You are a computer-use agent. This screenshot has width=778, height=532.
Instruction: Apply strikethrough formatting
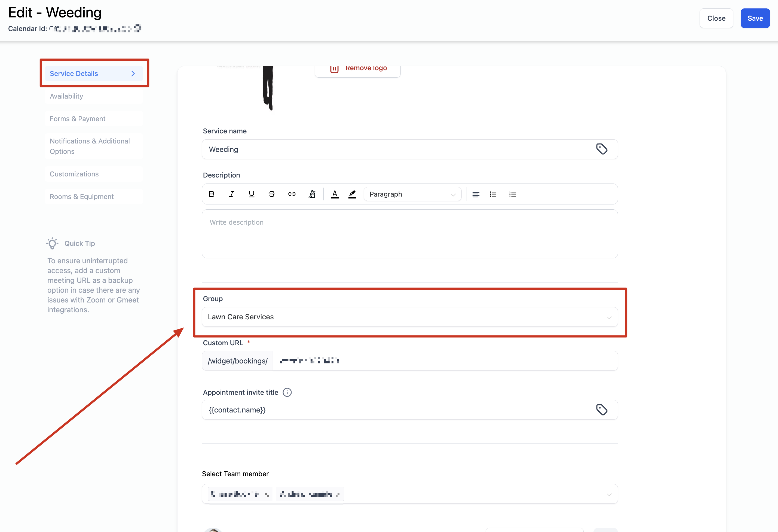271,194
